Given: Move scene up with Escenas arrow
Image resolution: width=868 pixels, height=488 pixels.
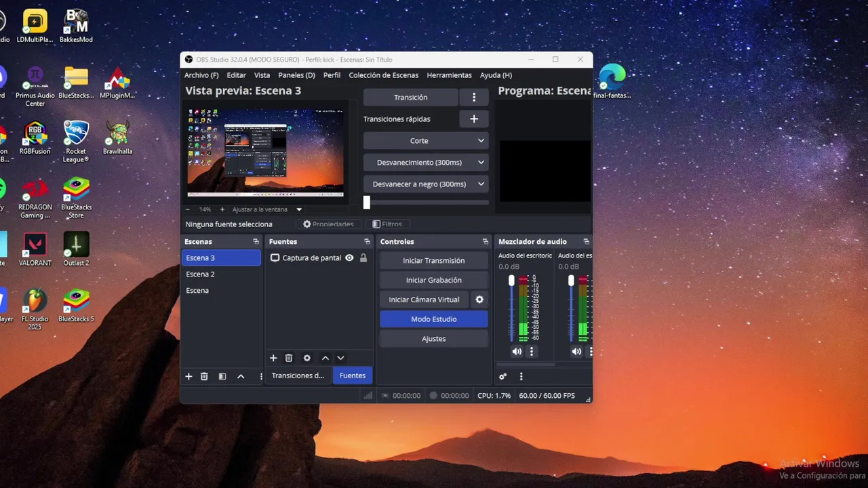Looking at the screenshot, I should click(241, 376).
